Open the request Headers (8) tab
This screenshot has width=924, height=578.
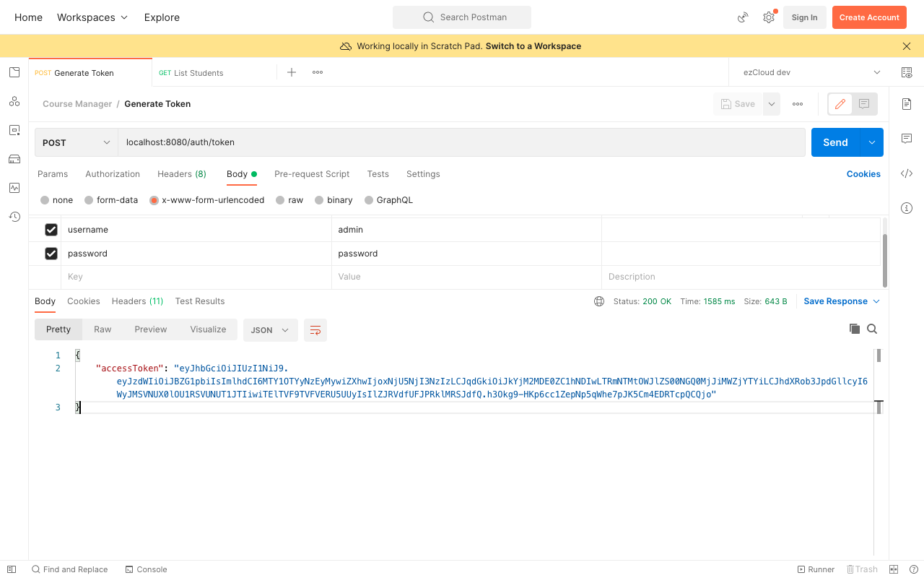coord(182,174)
